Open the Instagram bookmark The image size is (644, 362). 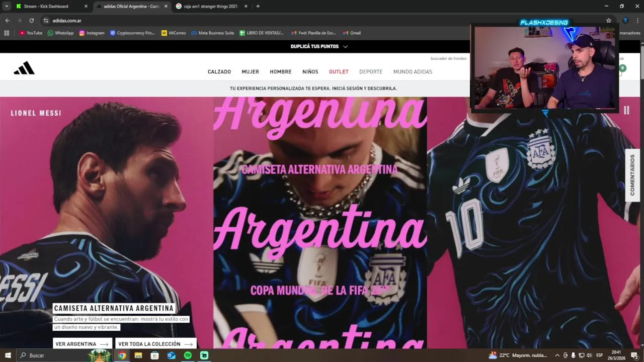pyautogui.click(x=92, y=33)
